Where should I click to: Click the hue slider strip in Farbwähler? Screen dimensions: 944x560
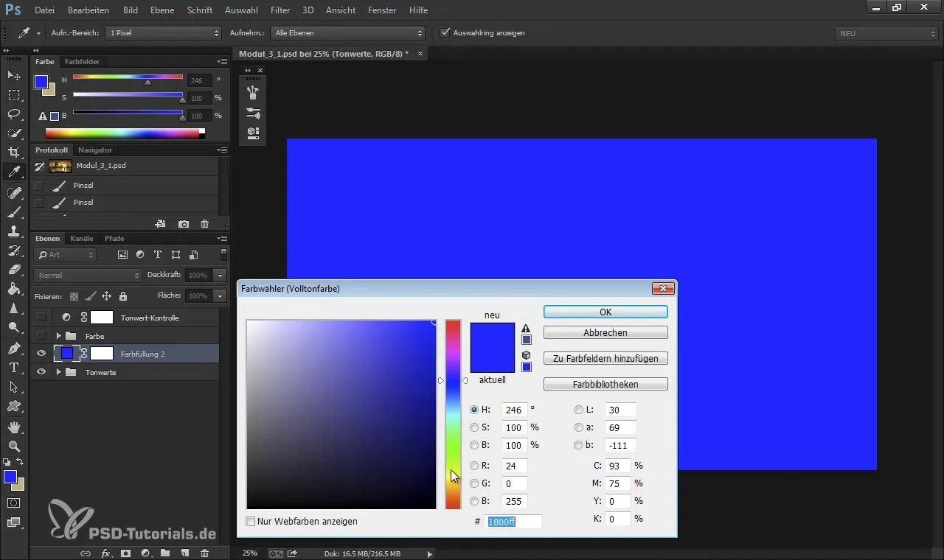pos(453,414)
